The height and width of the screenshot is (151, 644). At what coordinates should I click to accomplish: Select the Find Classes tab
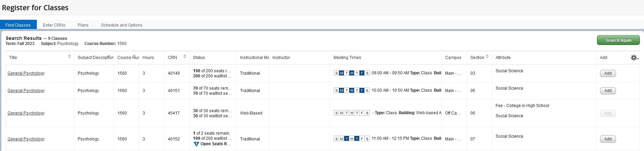pyautogui.click(x=18, y=25)
